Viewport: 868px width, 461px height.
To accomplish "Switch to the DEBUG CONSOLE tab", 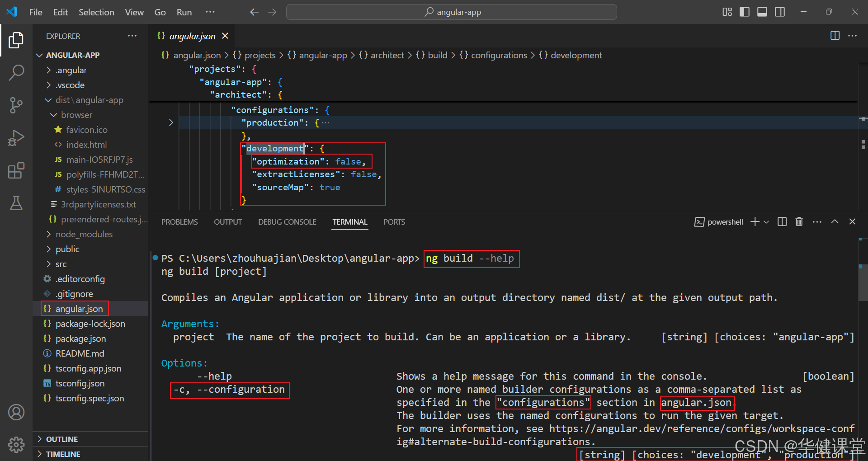I will [287, 222].
